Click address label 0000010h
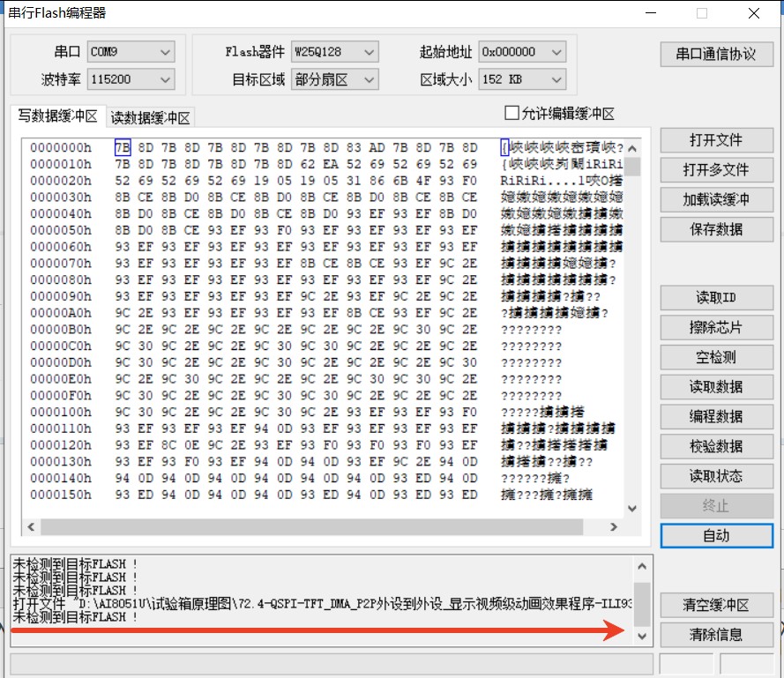This screenshot has width=784, height=678. 61,164
